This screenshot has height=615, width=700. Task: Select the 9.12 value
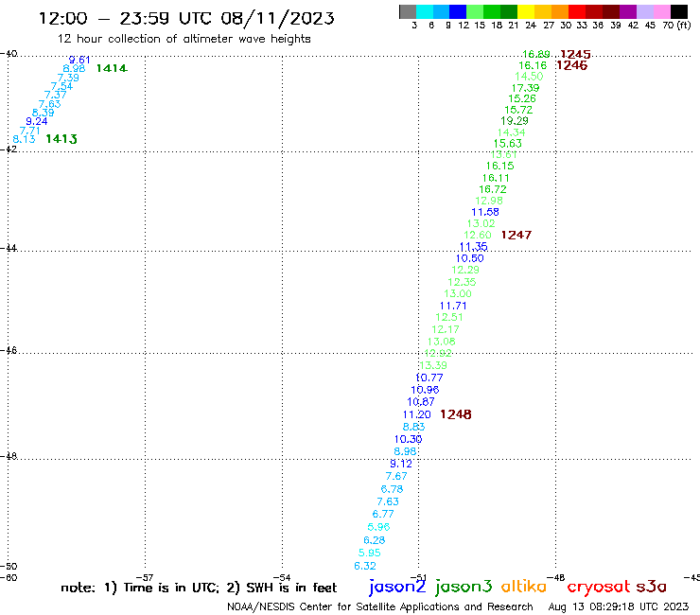pyautogui.click(x=401, y=464)
